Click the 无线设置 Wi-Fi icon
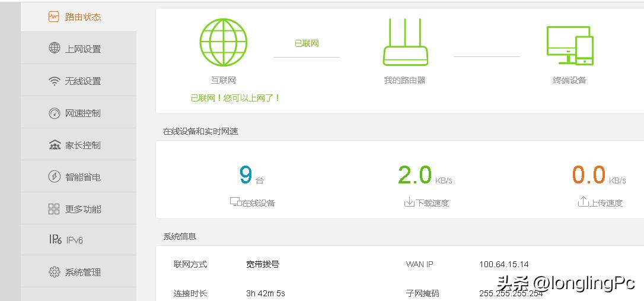644x301 pixels. coord(54,81)
